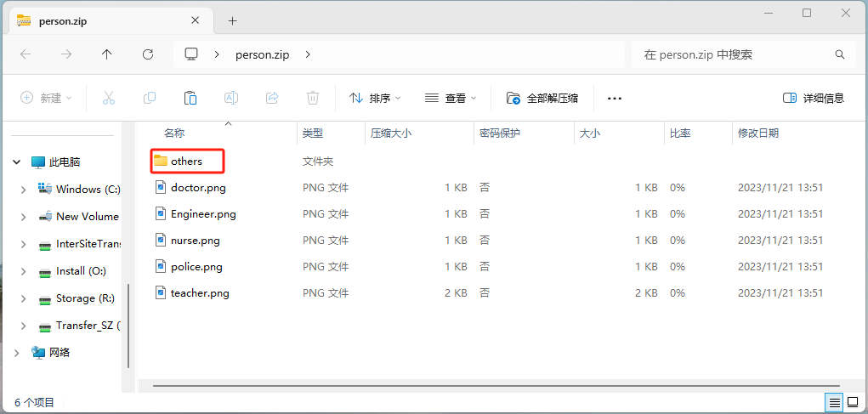Click the Cut scissors icon in toolbar
The height and width of the screenshot is (414, 868).
(x=108, y=98)
